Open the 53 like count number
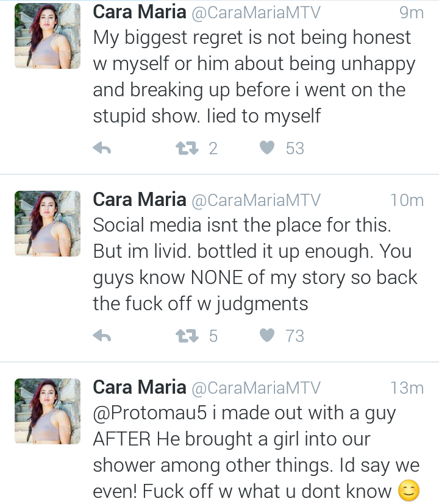 (x=295, y=149)
